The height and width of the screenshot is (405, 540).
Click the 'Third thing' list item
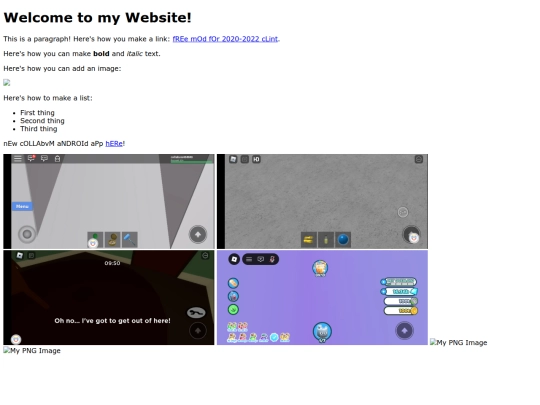tap(39, 129)
